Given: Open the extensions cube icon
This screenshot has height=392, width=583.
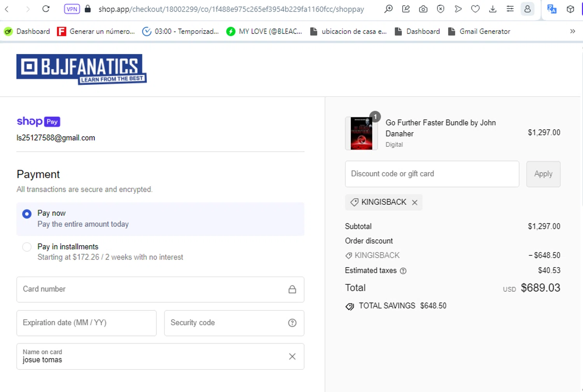Looking at the screenshot, I should (x=570, y=9).
